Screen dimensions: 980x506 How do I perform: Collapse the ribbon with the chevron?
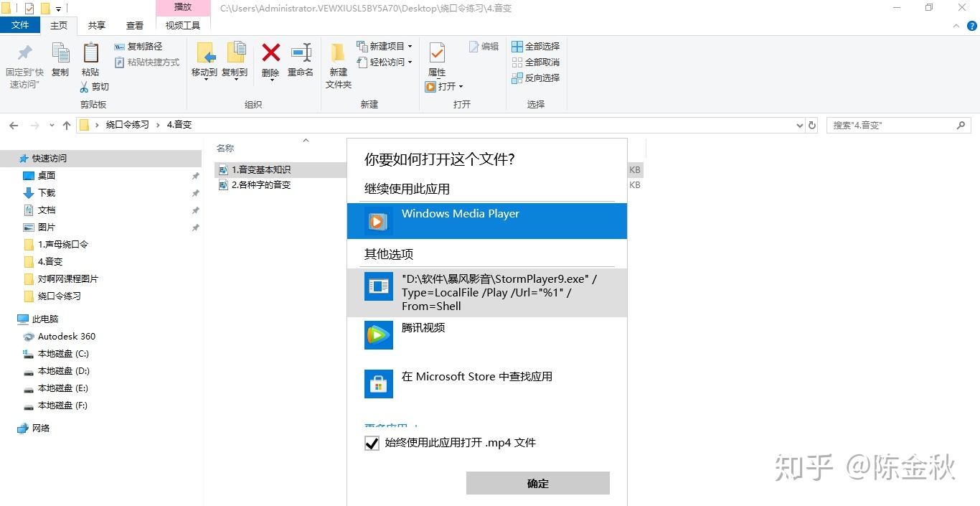point(956,26)
